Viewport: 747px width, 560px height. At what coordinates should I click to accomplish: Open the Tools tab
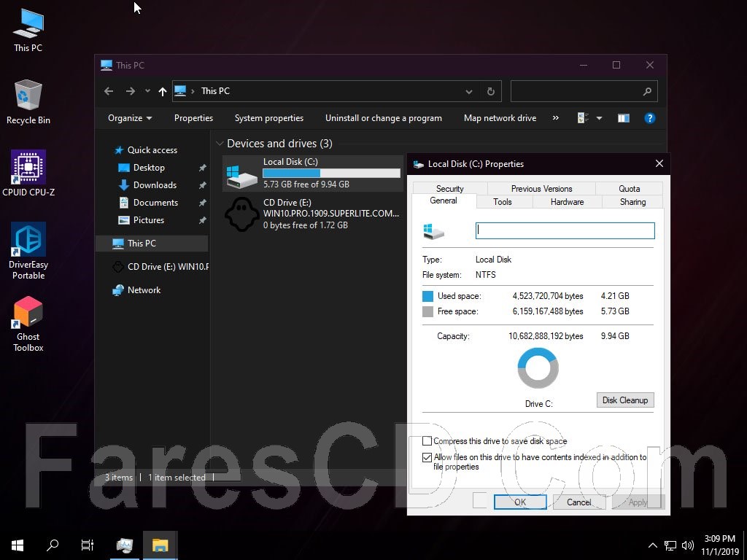pos(503,202)
